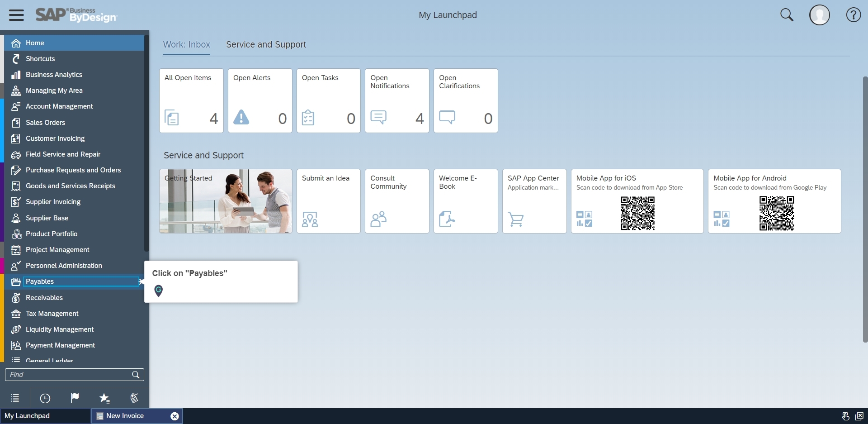
Task: Click the Product Portfolio icon
Action: pyautogui.click(x=16, y=234)
